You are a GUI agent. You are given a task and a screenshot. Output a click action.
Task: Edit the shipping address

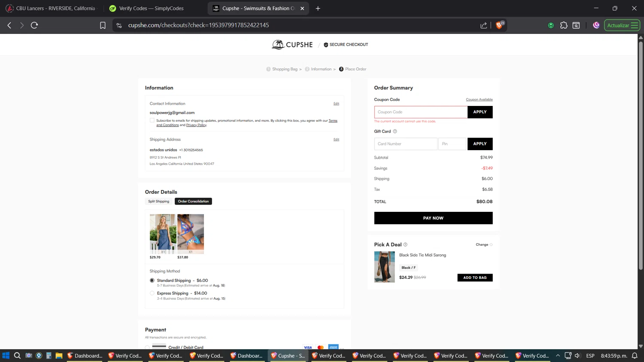coord(336,139)
